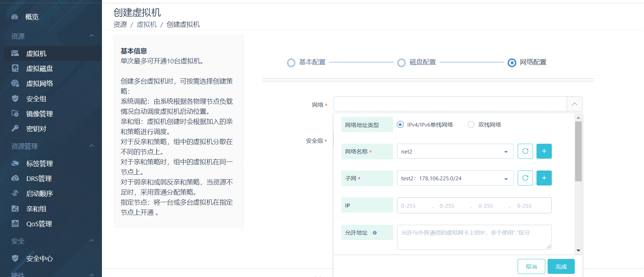Click the refresh icon beside subnet dropdown

[x=525, y=178]
